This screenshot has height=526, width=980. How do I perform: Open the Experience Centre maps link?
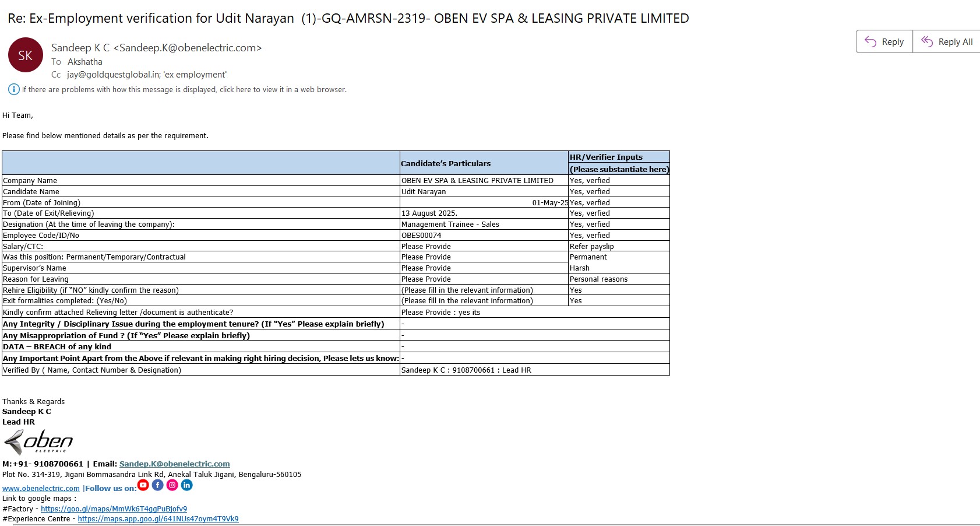point(158,519)
